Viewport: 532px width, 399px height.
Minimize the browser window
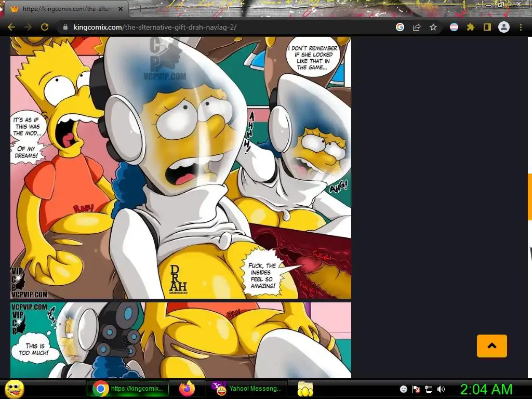pos(488,4)
